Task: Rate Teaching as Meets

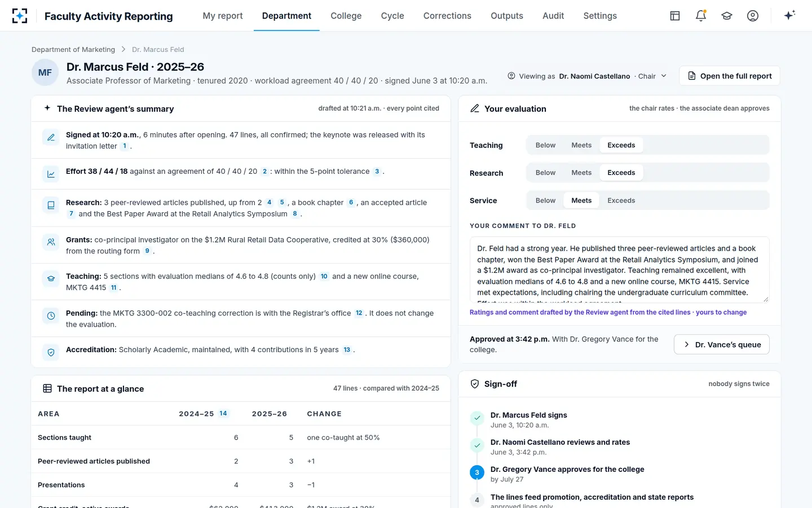Action: click(581, 145)
